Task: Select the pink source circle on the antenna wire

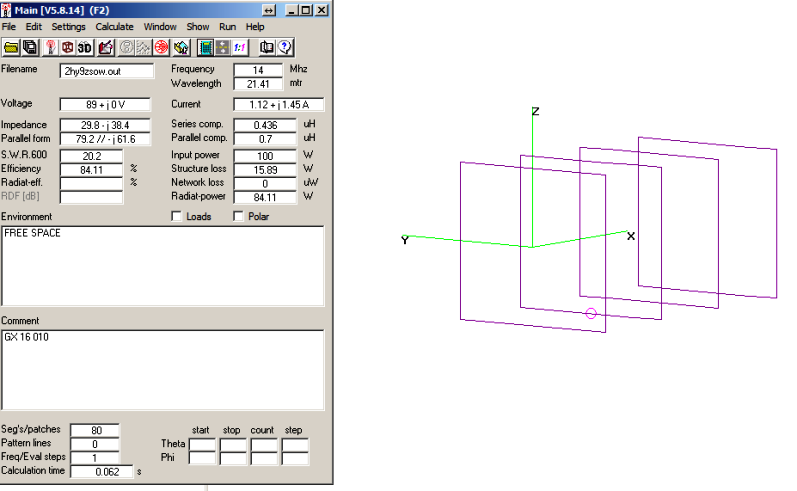Action: pos(591,314)
